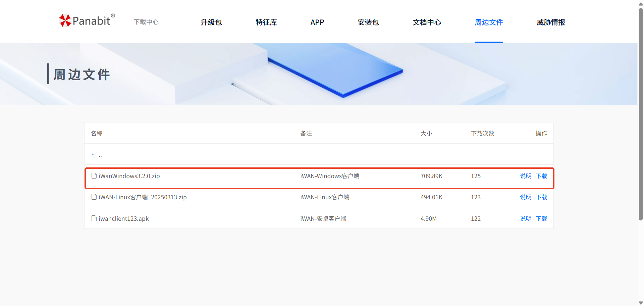Click the file icon beside iwanclient123.apk

pyautogui.click(x=94, y=218)
